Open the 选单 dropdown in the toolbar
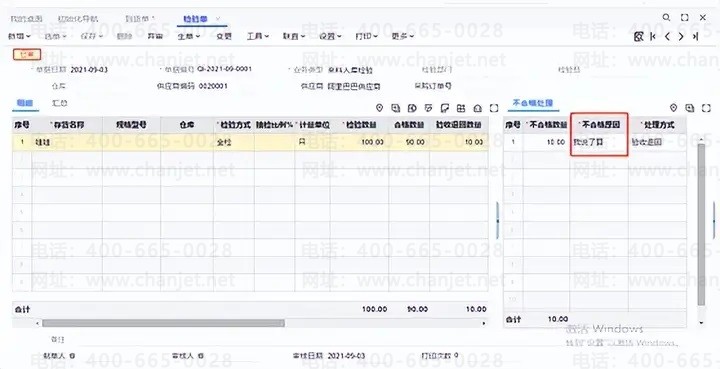The height and width of the screenshot is (369, 720). point(55,36)
